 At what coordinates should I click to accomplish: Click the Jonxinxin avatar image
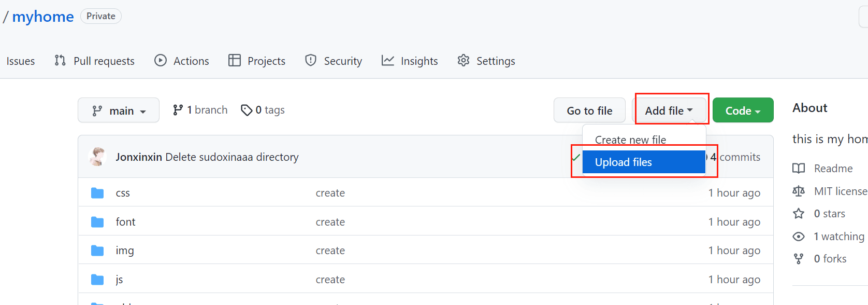click(97, 157)
